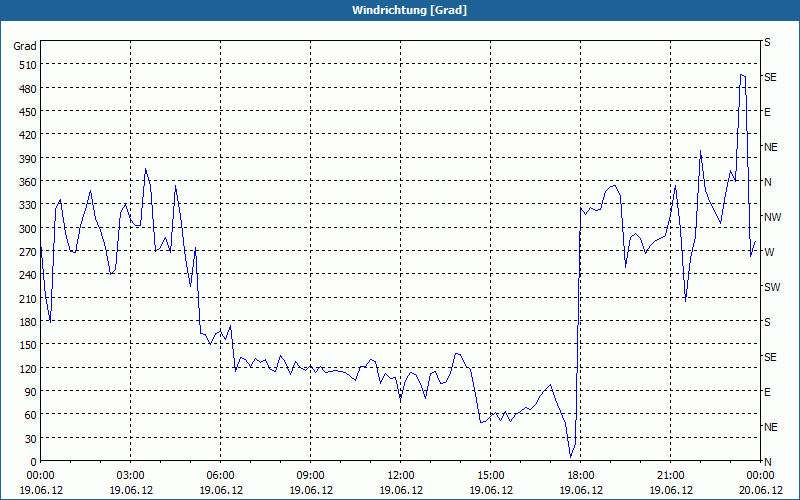Select the 120 y-axis label
Screen dimensions: 800x500
[x=28, y=368]
